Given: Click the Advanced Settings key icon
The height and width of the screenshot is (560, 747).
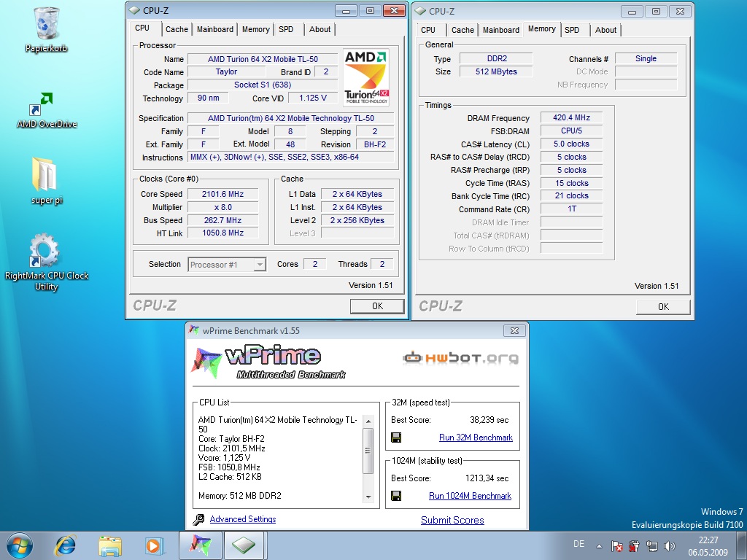Looking at the screenshot, I should [x=198, y=519].
